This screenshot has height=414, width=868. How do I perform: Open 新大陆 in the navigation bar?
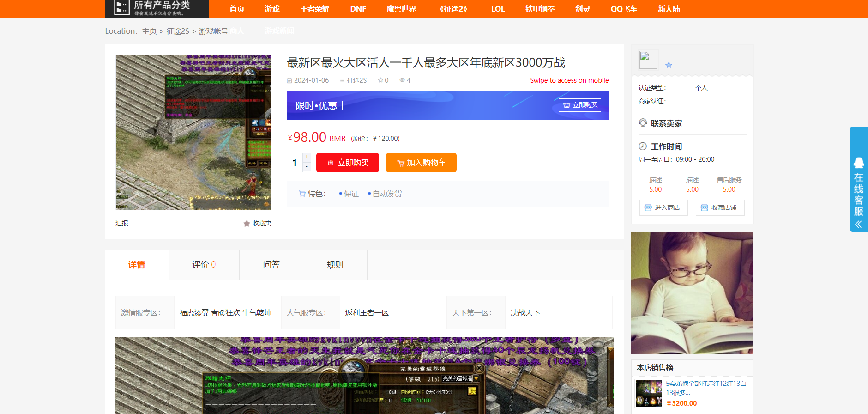[x=669, y=9]
